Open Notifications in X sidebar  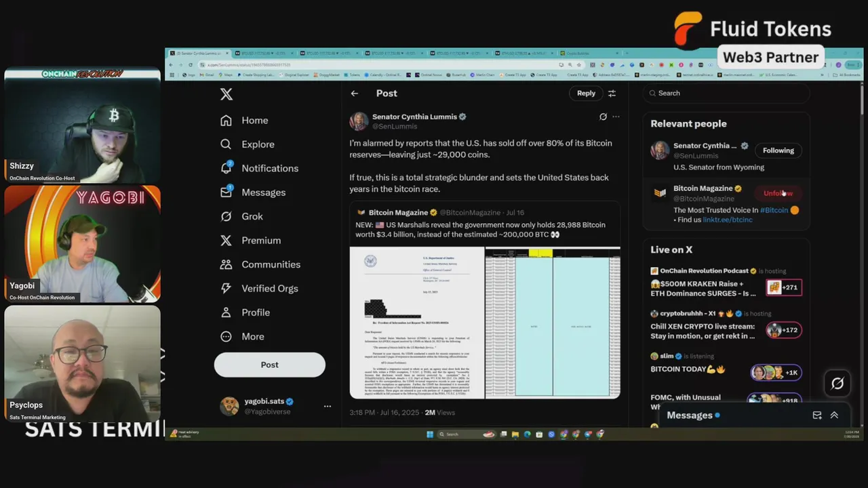click(x=259, y=168)
